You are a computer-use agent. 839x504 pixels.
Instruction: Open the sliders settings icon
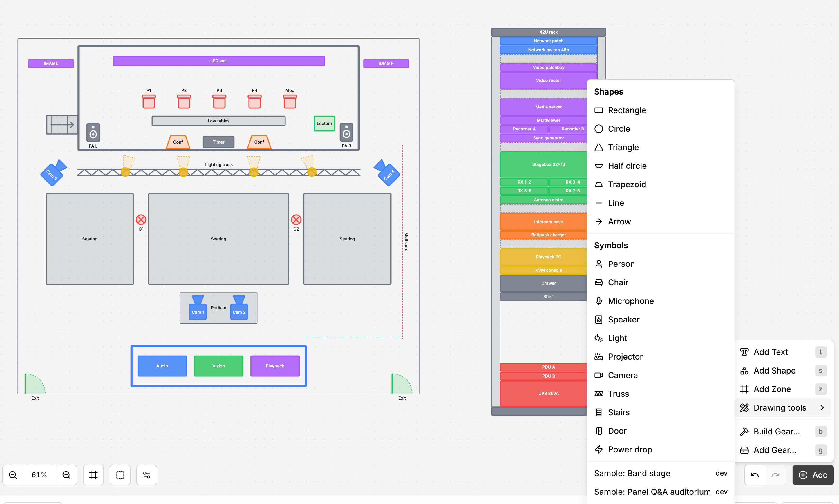147,475
